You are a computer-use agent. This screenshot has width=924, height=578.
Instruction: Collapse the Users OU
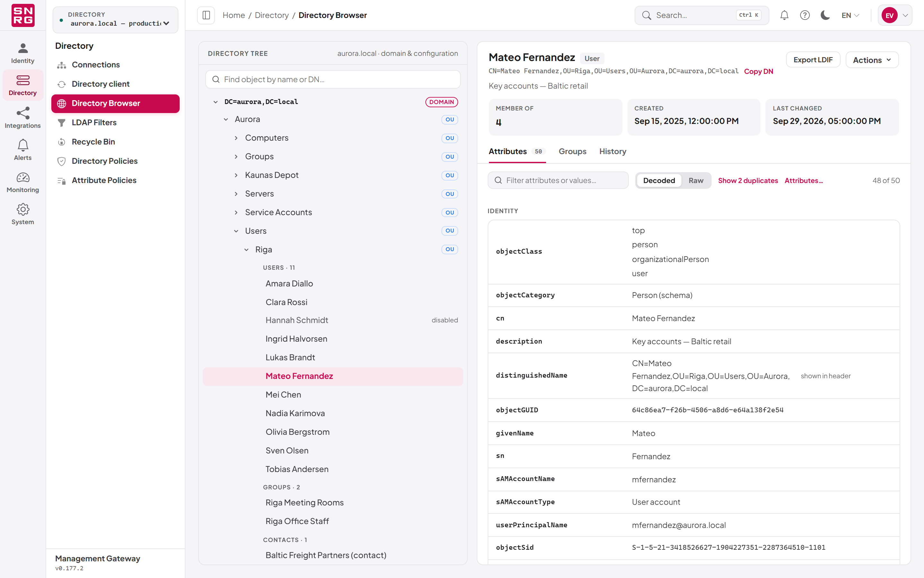(x=236, y=231)
